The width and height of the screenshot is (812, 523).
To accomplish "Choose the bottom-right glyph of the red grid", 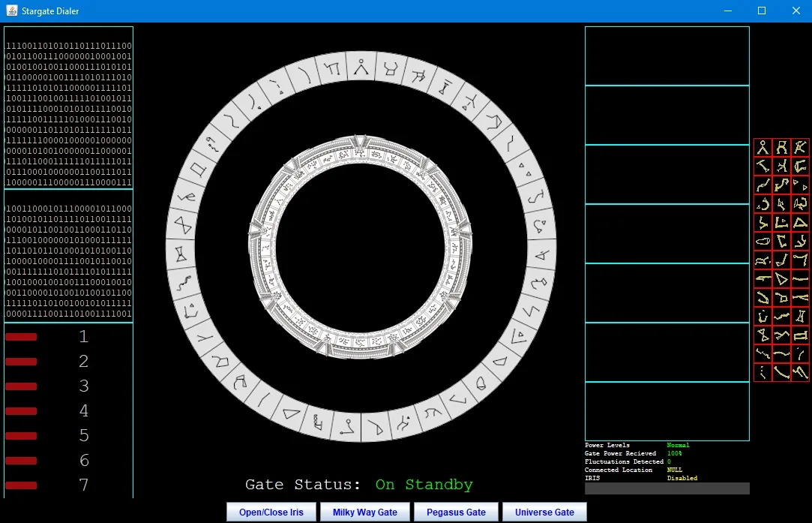I will 800,372.
